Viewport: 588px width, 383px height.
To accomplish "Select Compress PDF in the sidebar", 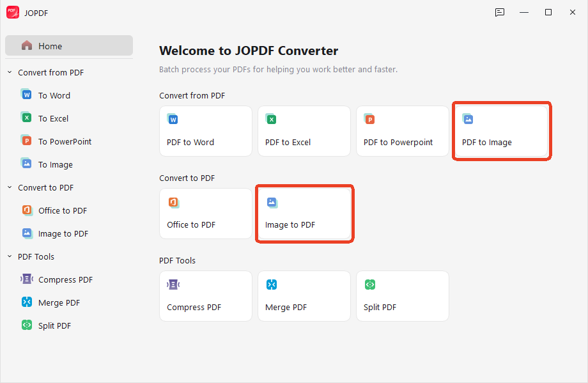I will [x=65, y=280].
